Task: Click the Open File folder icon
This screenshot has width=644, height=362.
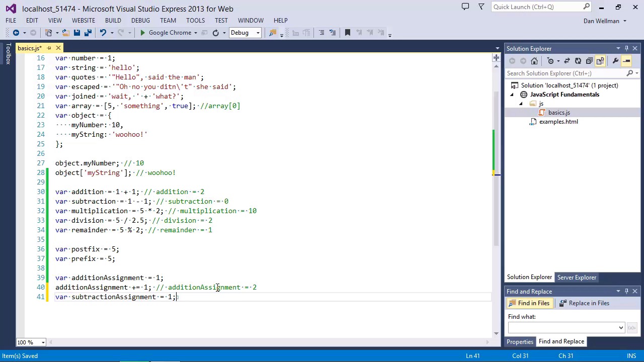Action: coord(65,33)
